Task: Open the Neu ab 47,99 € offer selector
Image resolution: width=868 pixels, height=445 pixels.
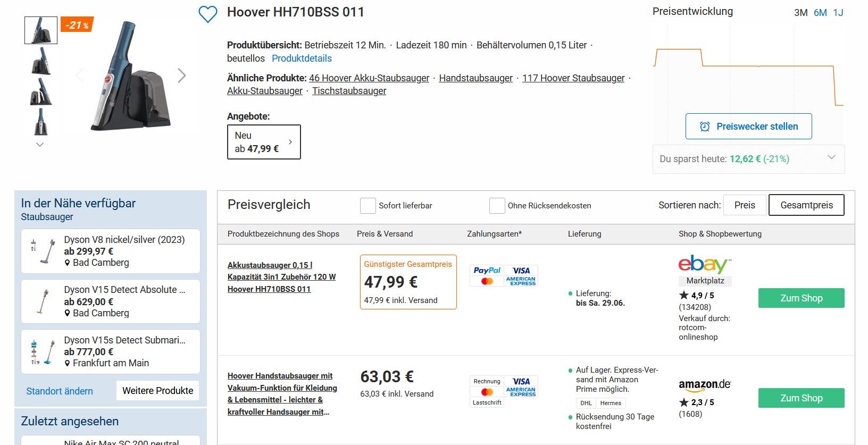Action: (264, 142)
